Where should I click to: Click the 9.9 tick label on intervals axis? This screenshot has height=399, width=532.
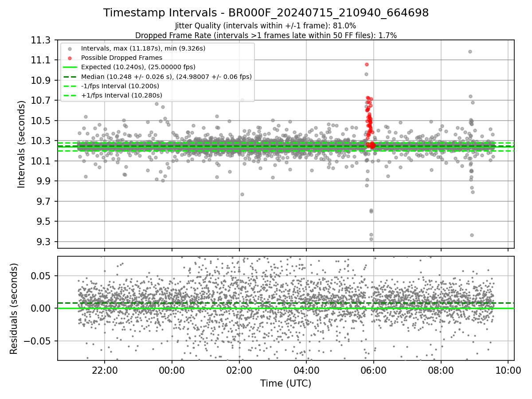[x=43, y=181]
